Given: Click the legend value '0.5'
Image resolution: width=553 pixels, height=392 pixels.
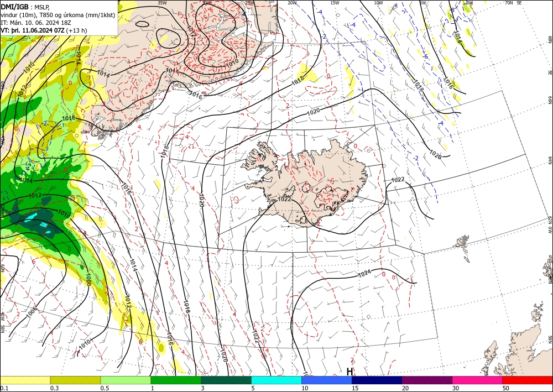Looking at the screenshot, I should tap(105, 388).
